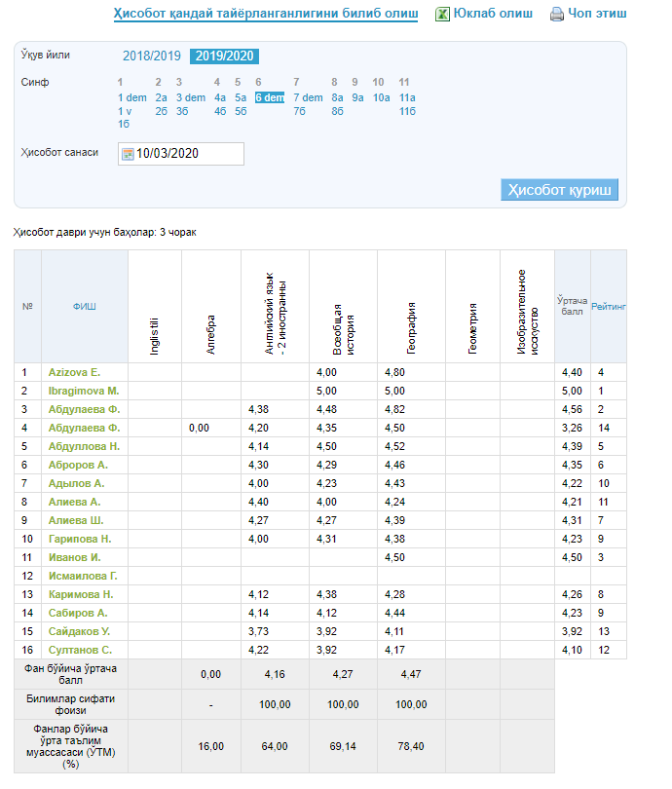Image resolution: width=672 pixels, height=789 pixels.
Task: Select the 2018/2019 school year
Action: [x=151, y=56]
